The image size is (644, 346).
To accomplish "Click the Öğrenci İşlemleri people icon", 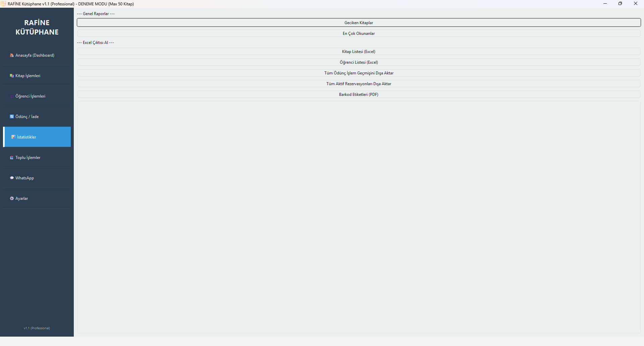I will tap(12, 97).
